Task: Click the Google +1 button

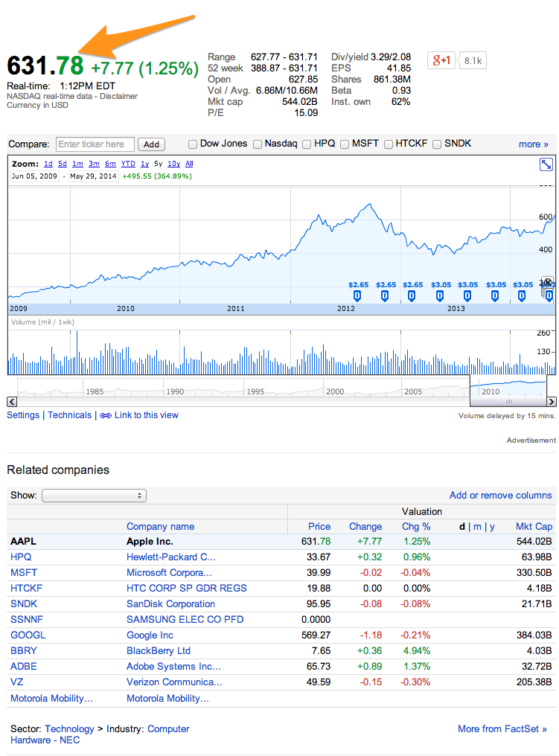Action: click(x=441, y=60)
